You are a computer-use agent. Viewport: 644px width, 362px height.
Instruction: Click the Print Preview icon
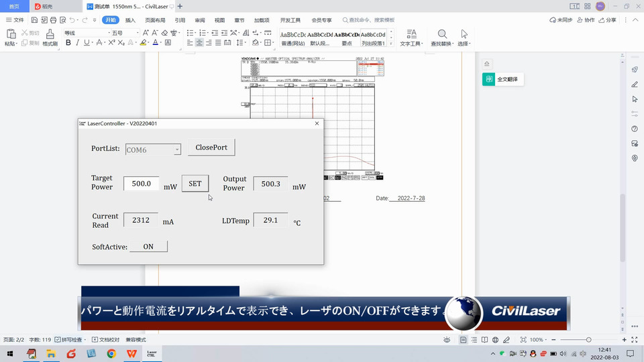pyautogui.click(x=63, y=19)
